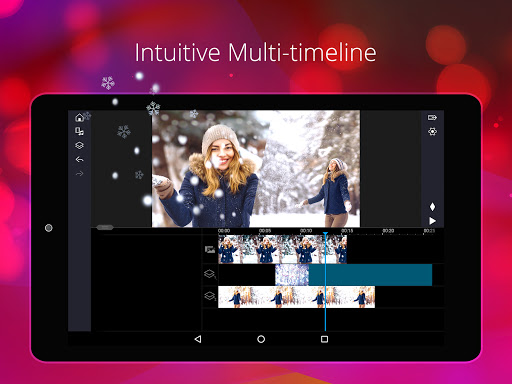Select the snow particle overlay clip thumbnail

(292, 275)
